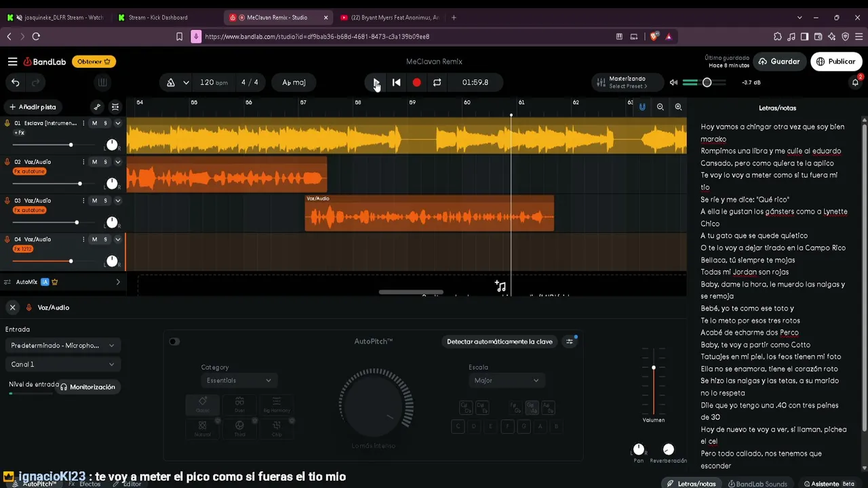Start recording with the red record button
Viewport: 868px width, 488px height.
[416, 83]
